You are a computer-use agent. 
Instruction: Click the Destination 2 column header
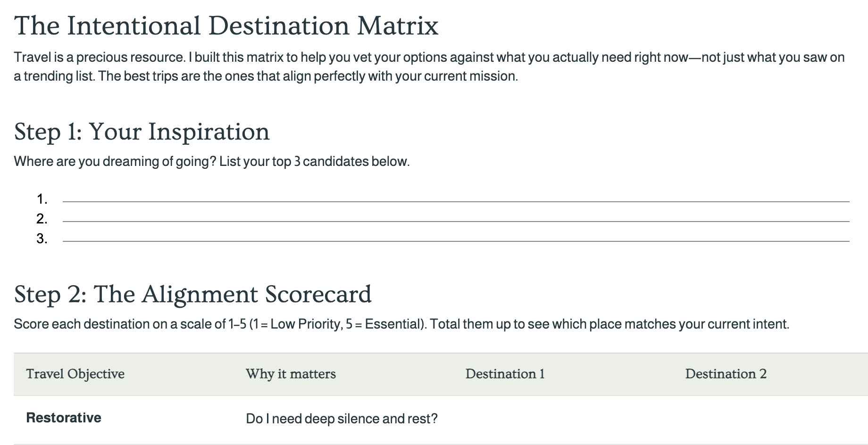[726, 374]
